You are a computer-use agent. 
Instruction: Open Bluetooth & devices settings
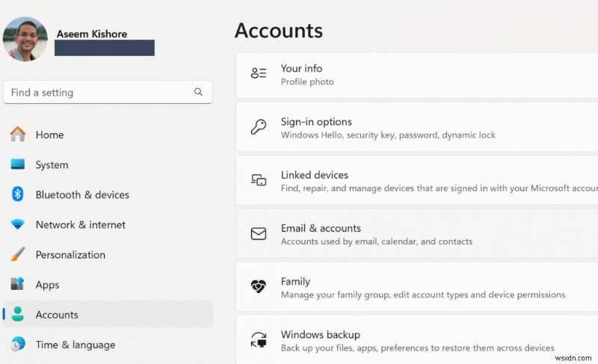tap(108, 194)
